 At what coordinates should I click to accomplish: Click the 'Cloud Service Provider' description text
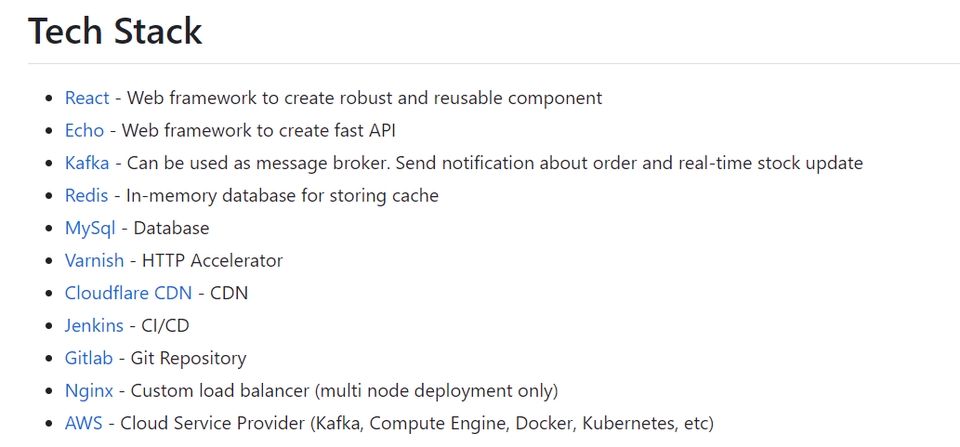click(x=212, y=423)
